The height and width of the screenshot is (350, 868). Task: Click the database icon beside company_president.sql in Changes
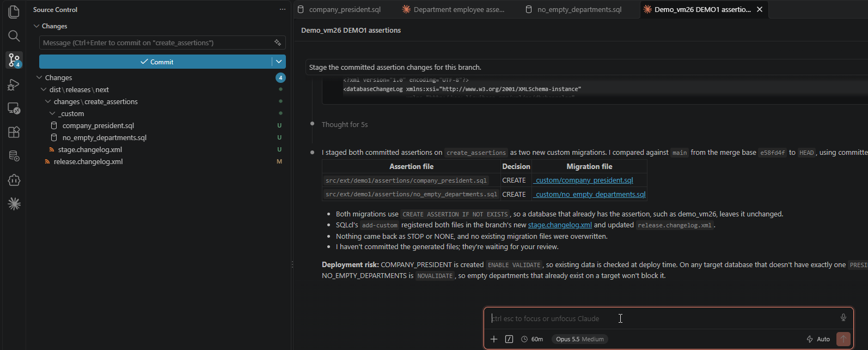(54, 125)
